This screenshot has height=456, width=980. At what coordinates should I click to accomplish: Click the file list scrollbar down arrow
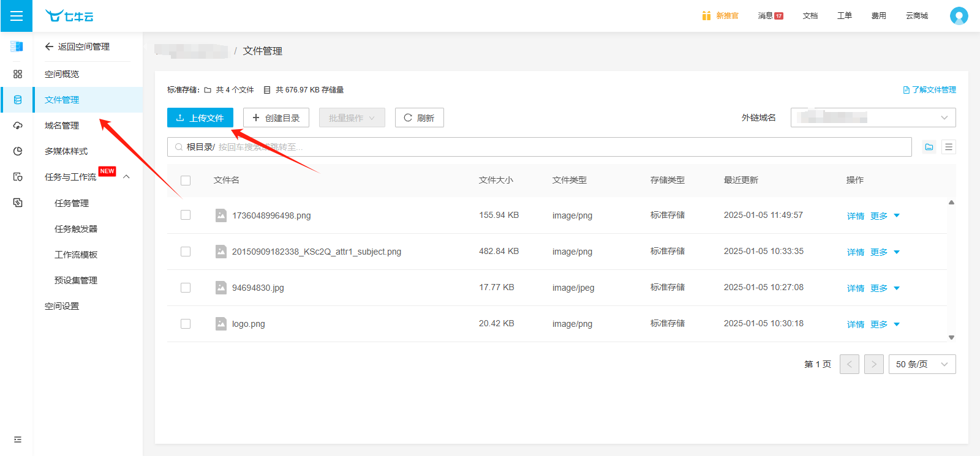click(x=951, y=337)
